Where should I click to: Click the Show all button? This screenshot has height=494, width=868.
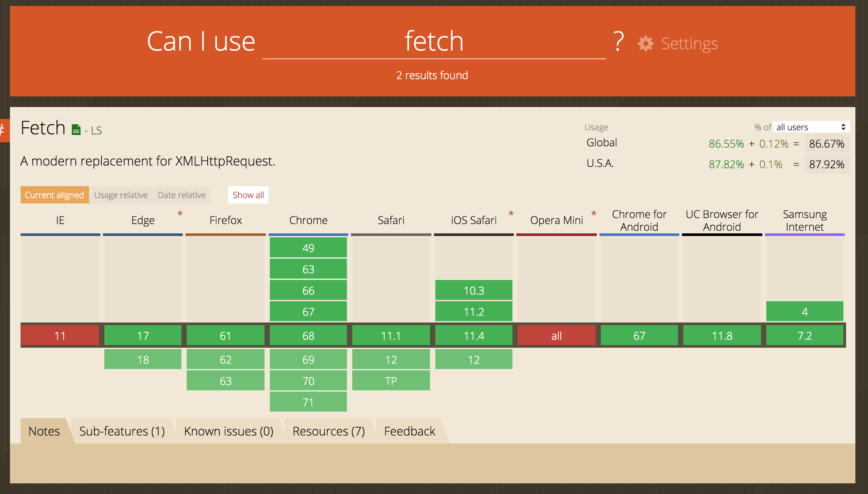click(248, 195)
